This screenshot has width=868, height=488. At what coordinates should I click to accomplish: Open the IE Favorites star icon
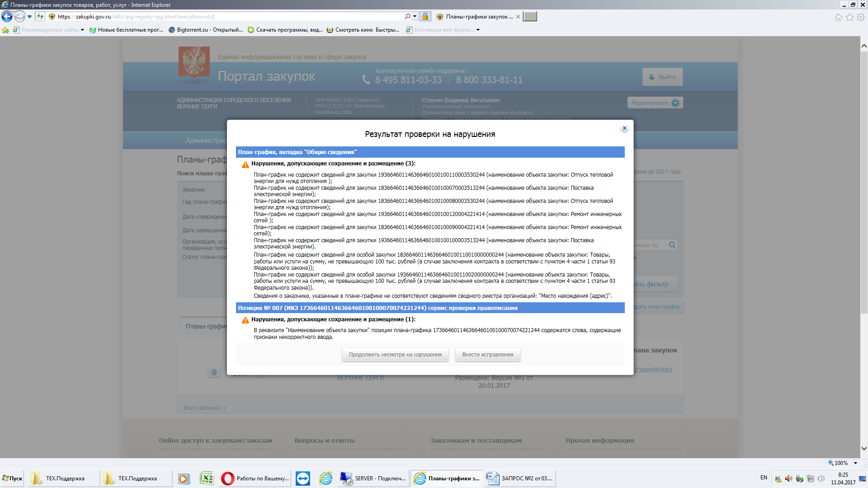[x=849, y=17]
